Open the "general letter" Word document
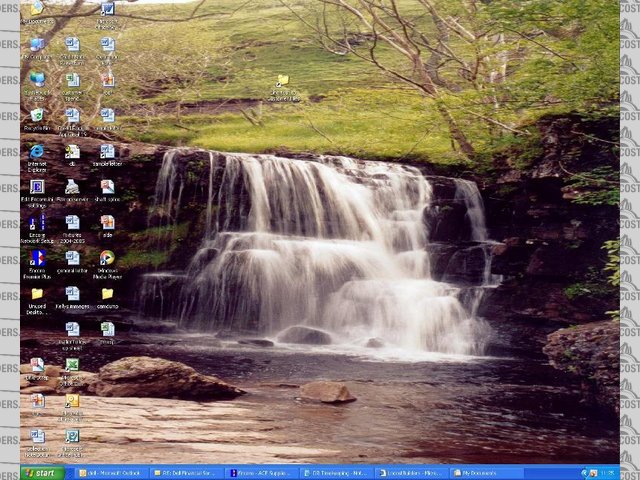 click(x=72, y=259)
